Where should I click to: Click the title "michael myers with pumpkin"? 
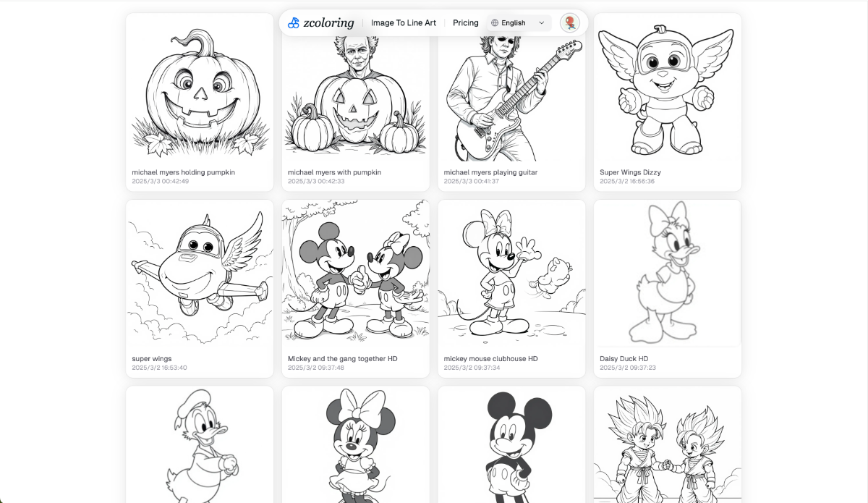pyautogui.click(x=334, y=172)
